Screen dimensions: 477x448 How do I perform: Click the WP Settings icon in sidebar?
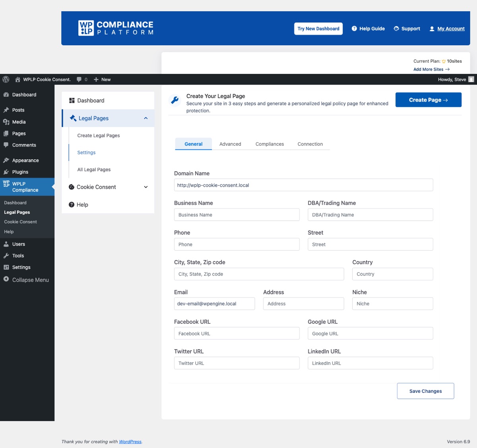click(x=6, y=267)
